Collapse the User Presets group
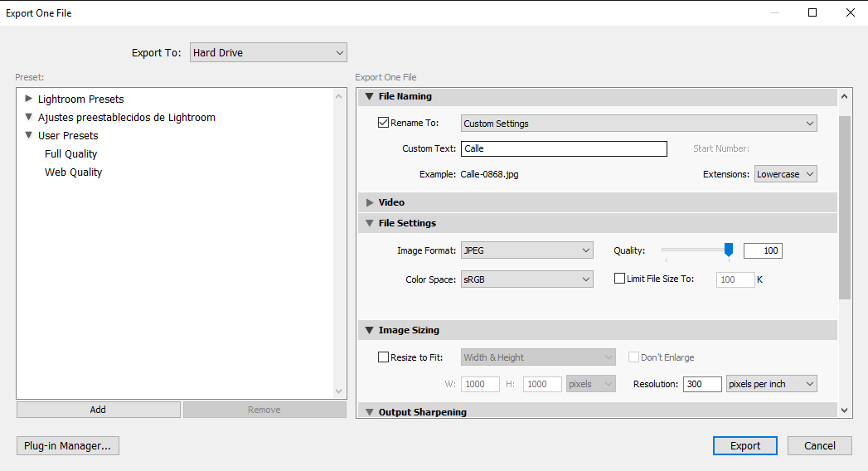The width and height of the screenshot is (868, 471). click(29, 135)
